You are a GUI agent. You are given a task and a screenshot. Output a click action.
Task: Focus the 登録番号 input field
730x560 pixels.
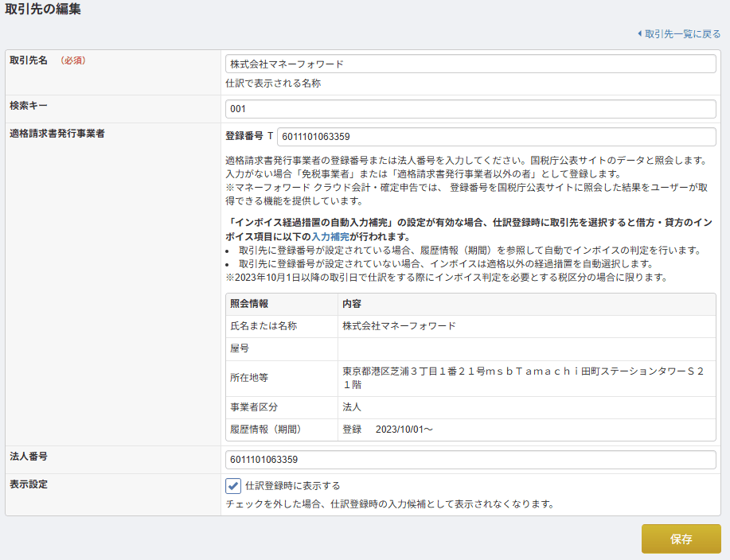pyautogui.click(x=496, y=137)
